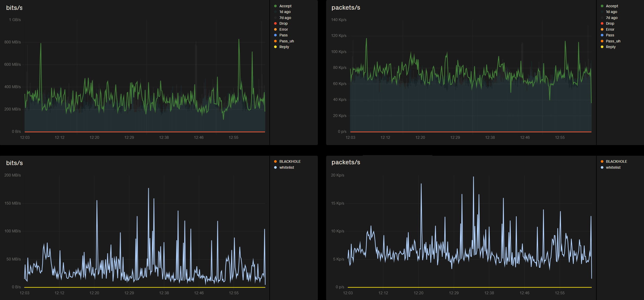Show the 1d ago series, top-left panel
Viewport: 644px width, 300px height.
click(285, 12)
